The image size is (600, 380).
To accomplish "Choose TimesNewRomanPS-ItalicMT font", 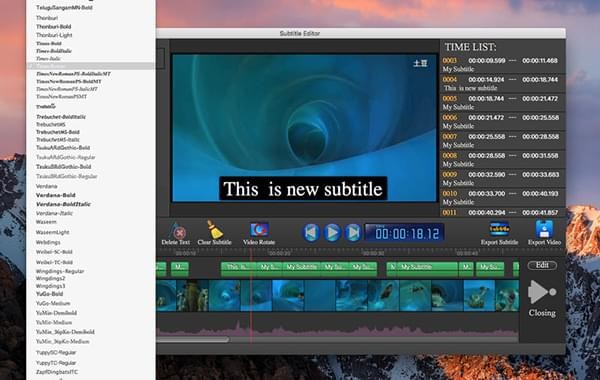I will [x=67, y=89].
